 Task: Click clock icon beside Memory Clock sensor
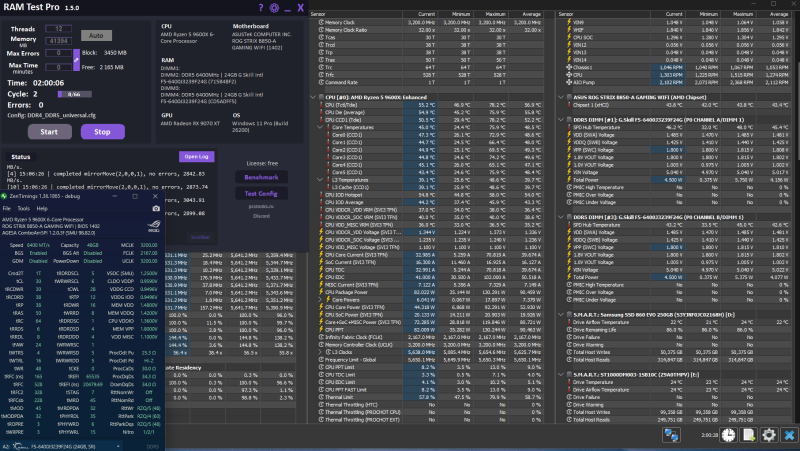click(x=321, y=22)
